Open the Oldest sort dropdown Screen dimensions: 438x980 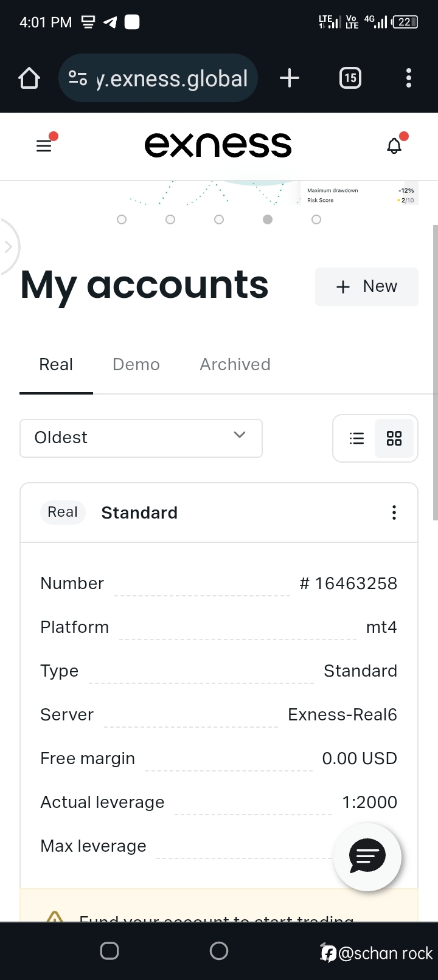click(141, 438)
